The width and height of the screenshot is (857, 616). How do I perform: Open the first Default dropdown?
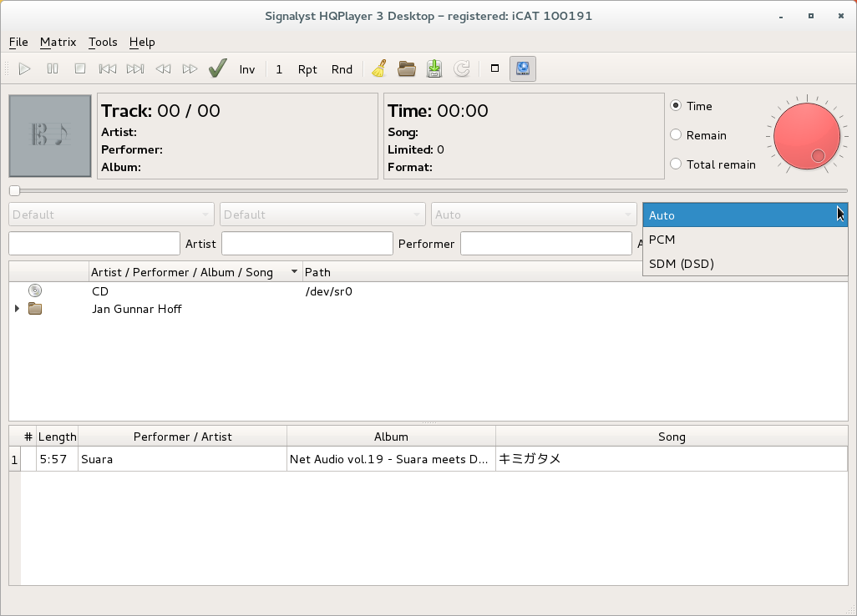click(111, 215)
